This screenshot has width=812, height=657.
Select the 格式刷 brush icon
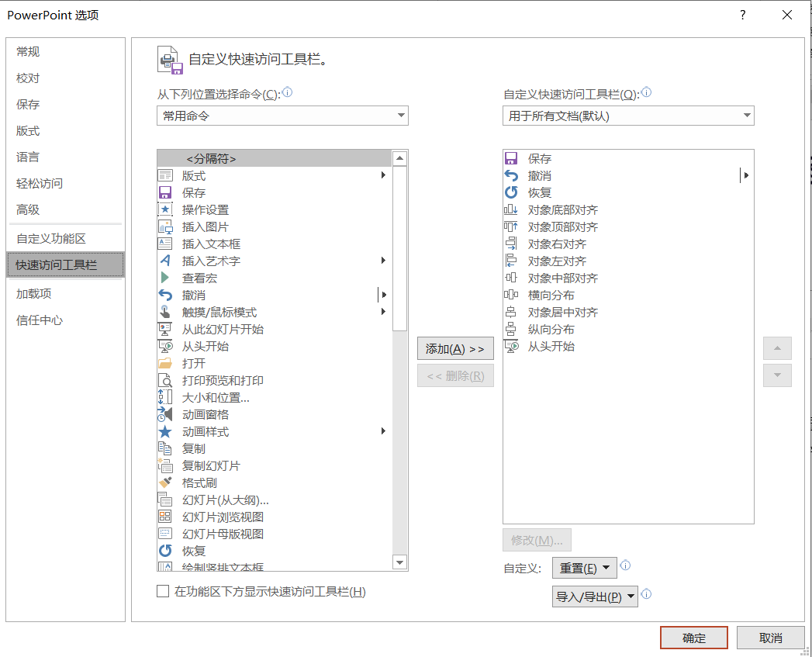(165, 482)
